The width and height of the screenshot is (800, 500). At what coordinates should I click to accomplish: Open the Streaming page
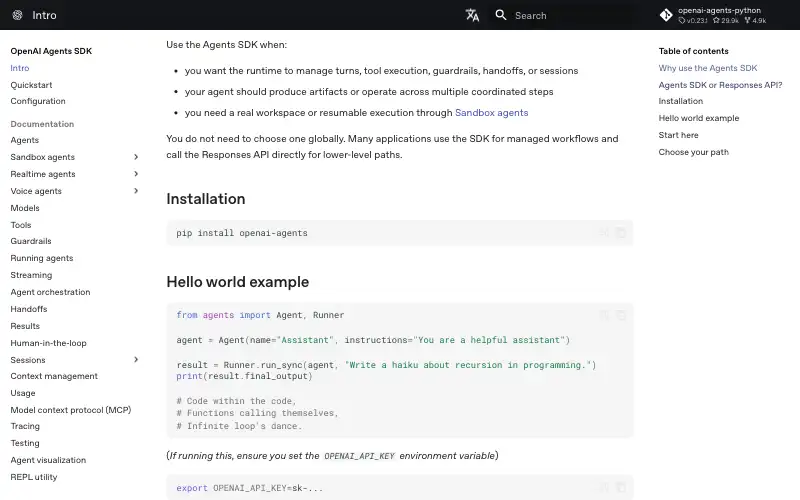pyautogui.click(x=31, y=275)
